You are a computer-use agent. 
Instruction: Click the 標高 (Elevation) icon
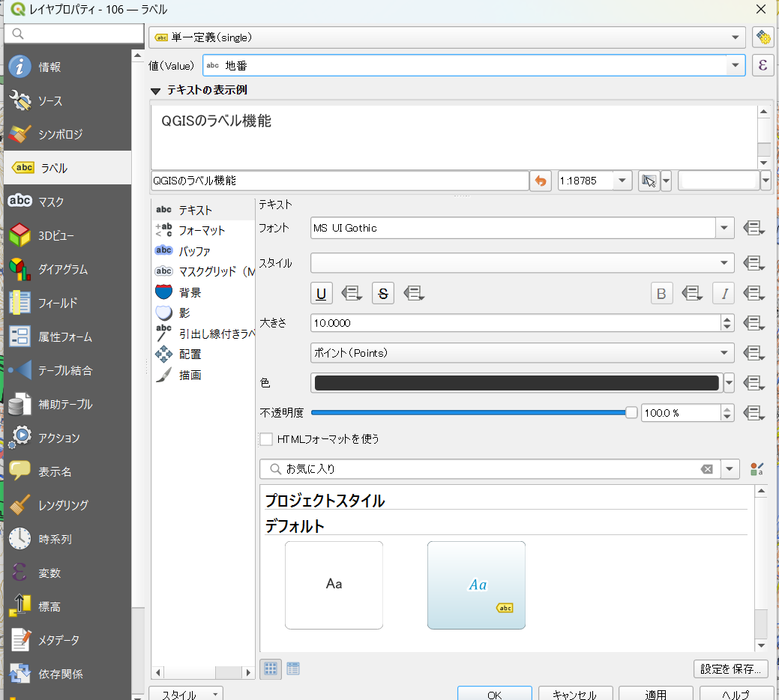19,606
